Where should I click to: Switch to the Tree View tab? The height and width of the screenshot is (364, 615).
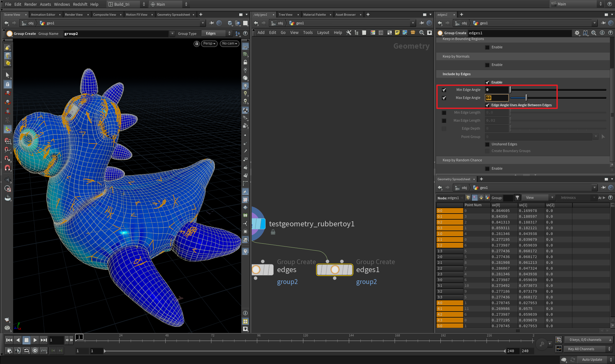(x=285, y=14)
